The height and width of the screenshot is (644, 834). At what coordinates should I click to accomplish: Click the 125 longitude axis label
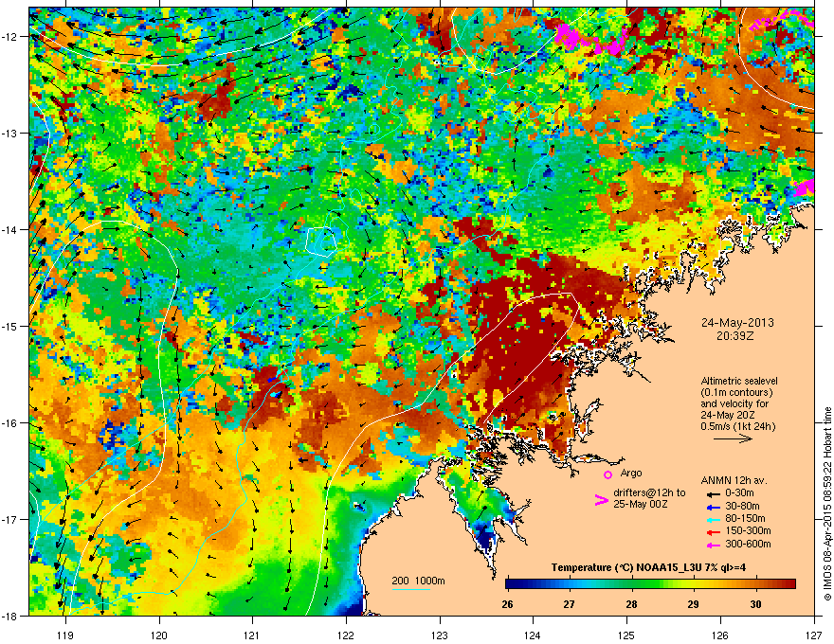point(626,635)
